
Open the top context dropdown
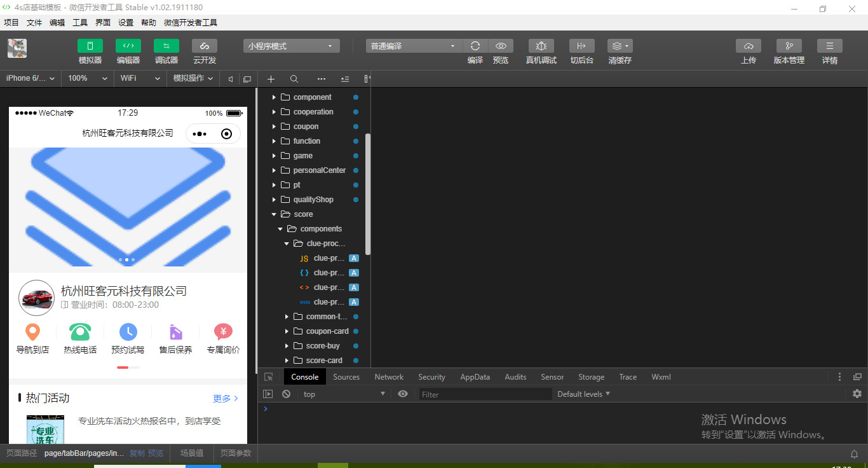(x=344, y=394)
